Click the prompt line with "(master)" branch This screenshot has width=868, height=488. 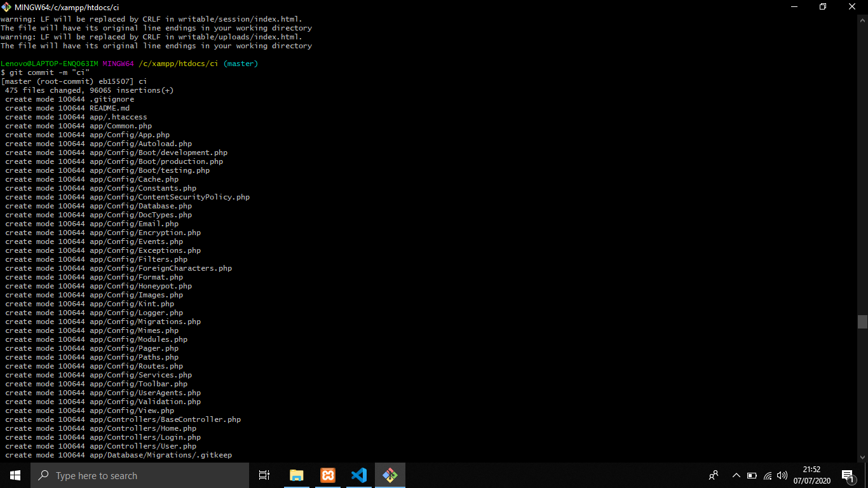click(129, 64)
